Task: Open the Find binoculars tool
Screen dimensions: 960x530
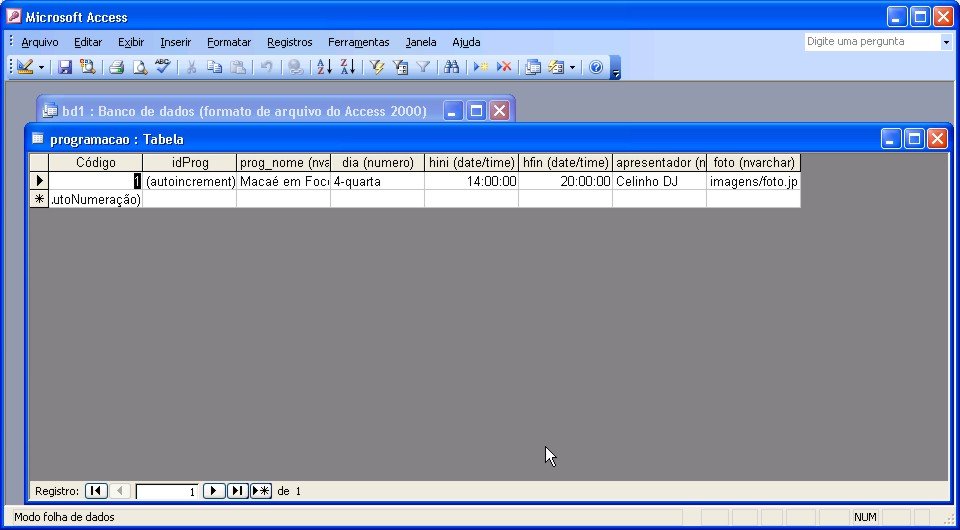Action: click(x=451, y=67)
